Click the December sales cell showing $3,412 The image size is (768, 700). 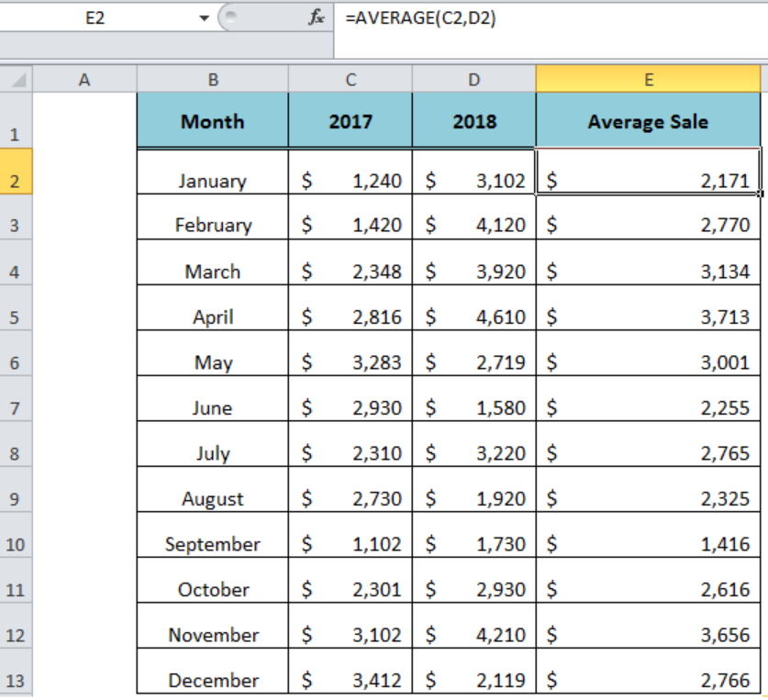tap(350, 680)
